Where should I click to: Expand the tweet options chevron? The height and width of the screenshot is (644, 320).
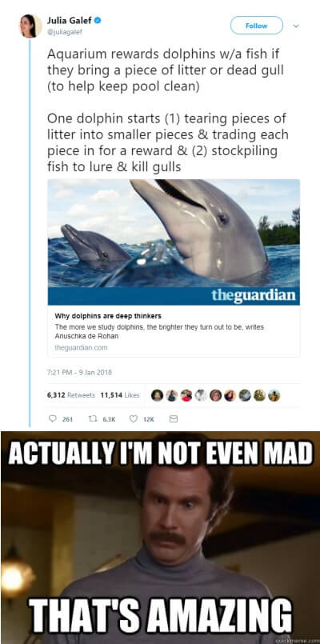click(x=296, y=26)
